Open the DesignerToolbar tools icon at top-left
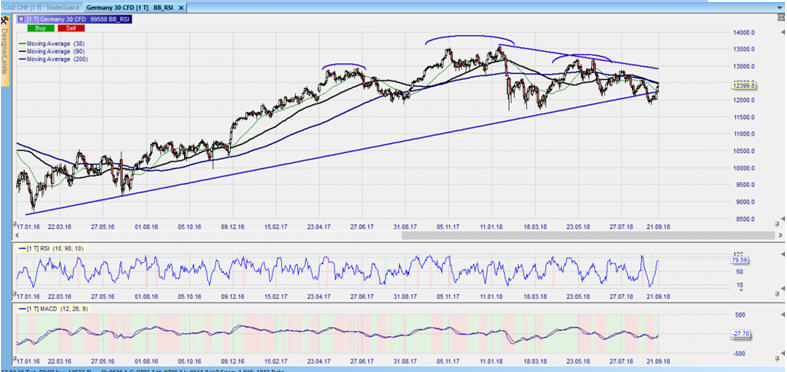 pos(5,20)
